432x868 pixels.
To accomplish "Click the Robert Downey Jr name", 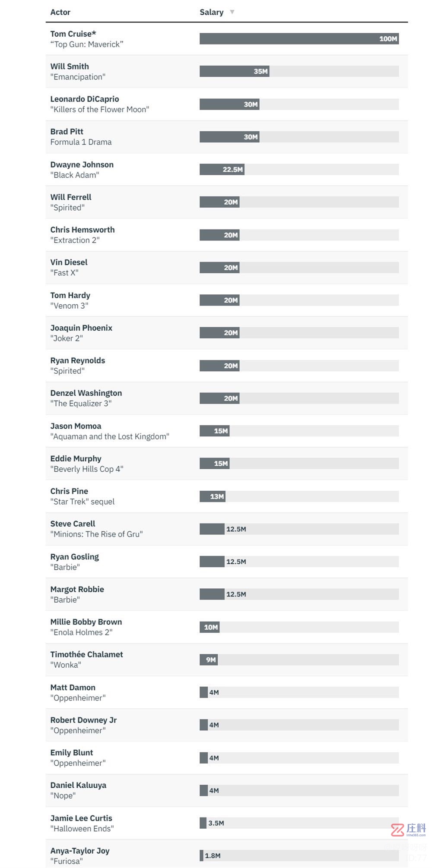I will [83, 720].
